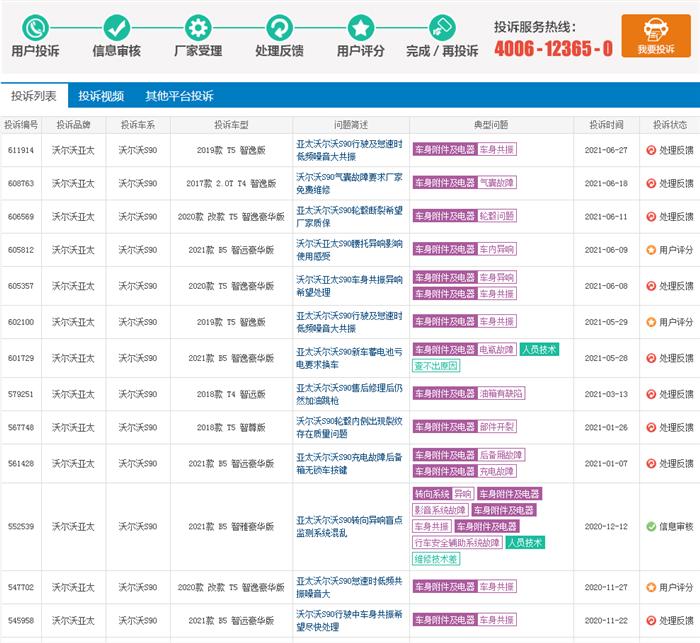Click the 厂家受理 gear step icon
This screenshot has height=643, width=700.
click(x=198, y=28)
